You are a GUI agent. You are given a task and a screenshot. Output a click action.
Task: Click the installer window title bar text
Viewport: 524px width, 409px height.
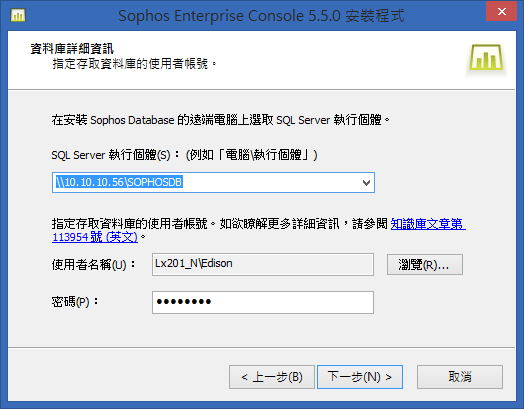click(x=261, y=16)
